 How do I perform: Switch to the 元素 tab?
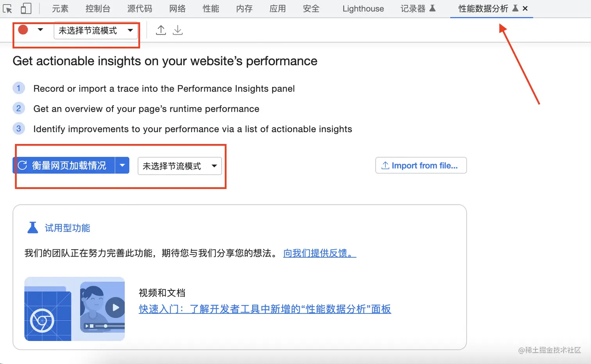(60, 8)
